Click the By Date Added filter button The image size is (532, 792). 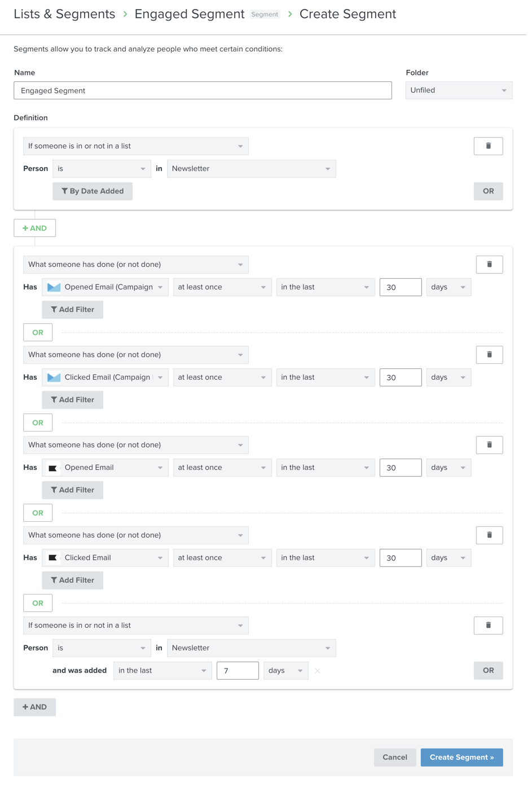[92, 191]
